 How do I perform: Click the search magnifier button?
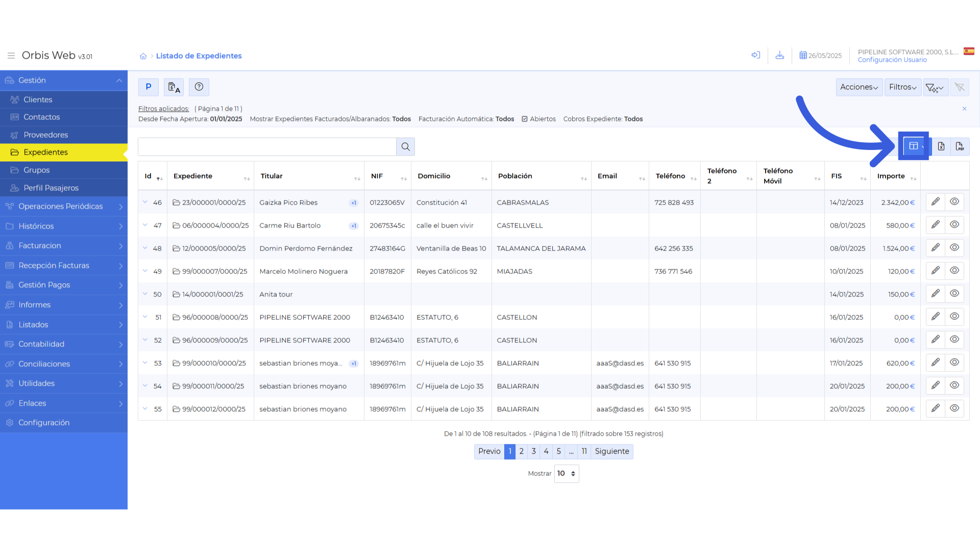coord(406,147)
